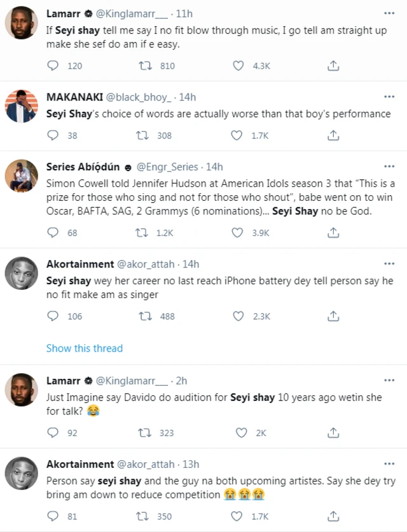Screen dimensions: 407x532
Task: Open more options on Akortainment's 14h tweet
Action: [389, 263]
